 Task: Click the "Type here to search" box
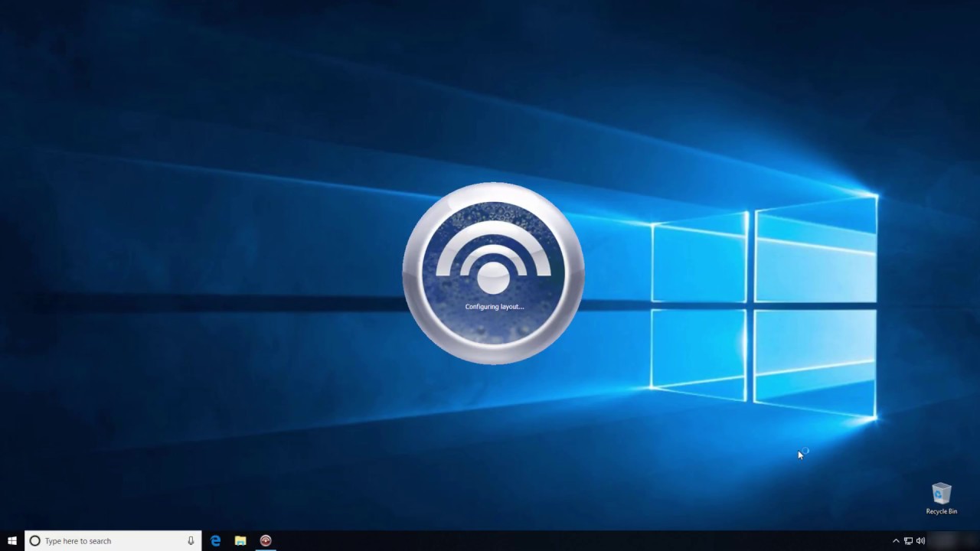pos(113,540)
